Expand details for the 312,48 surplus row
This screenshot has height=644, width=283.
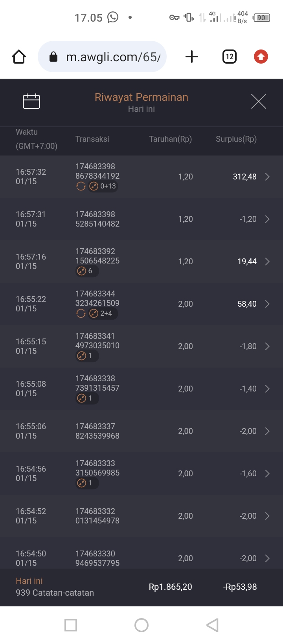[x=267, y=177]
